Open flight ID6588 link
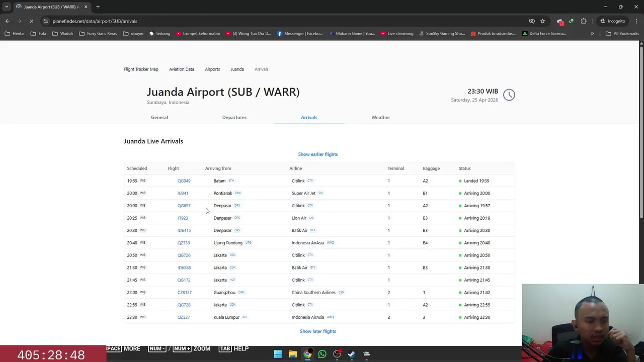The image size is (644, 362). 184,267
